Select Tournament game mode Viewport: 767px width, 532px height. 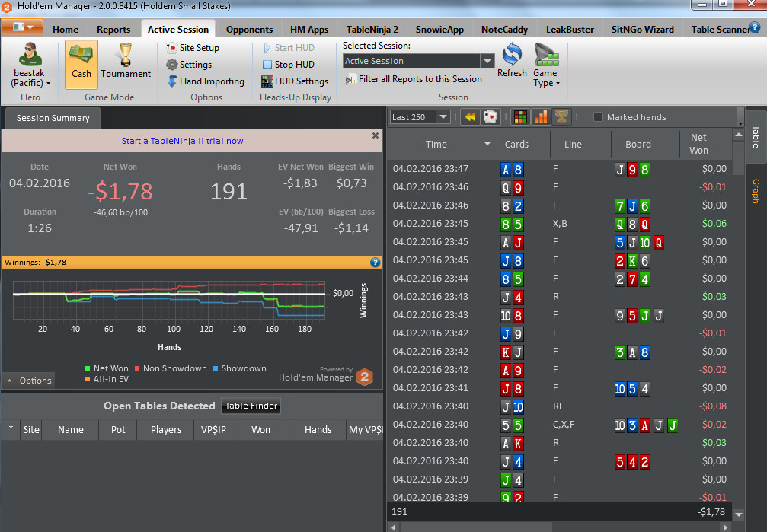(126, 61)
